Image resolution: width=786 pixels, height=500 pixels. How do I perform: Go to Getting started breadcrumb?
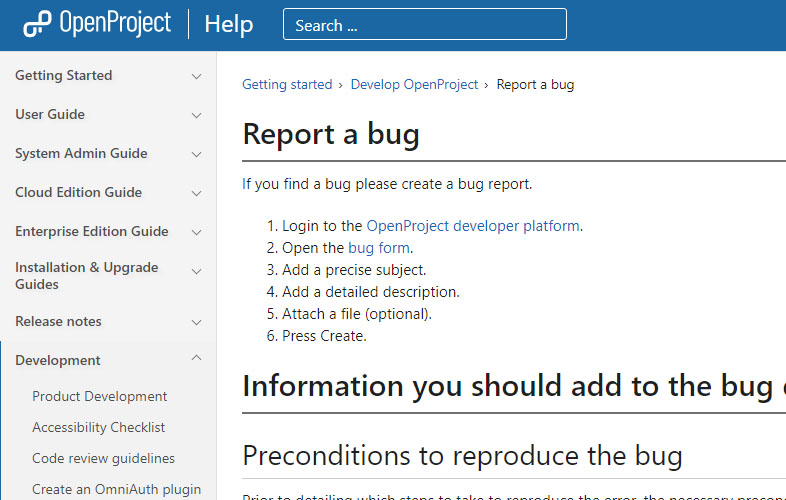[x=287, y=85]
